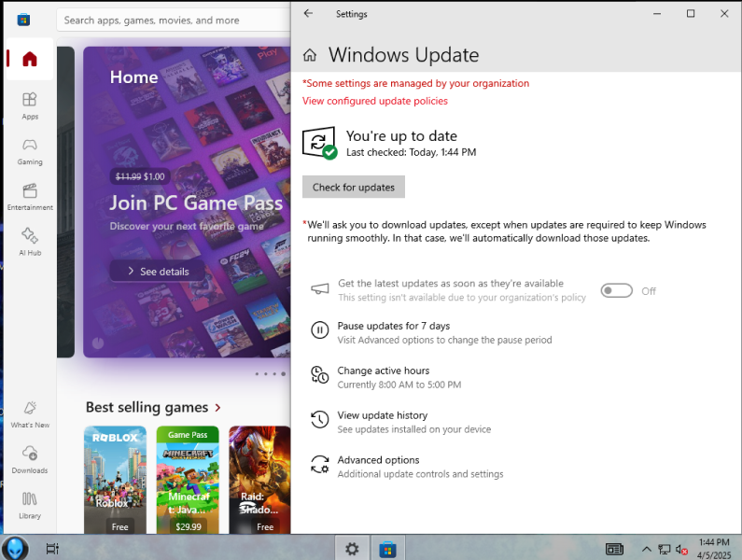Click "Some settings are managed" notice
The image size is (742, 560).
[x=415, y=83]
